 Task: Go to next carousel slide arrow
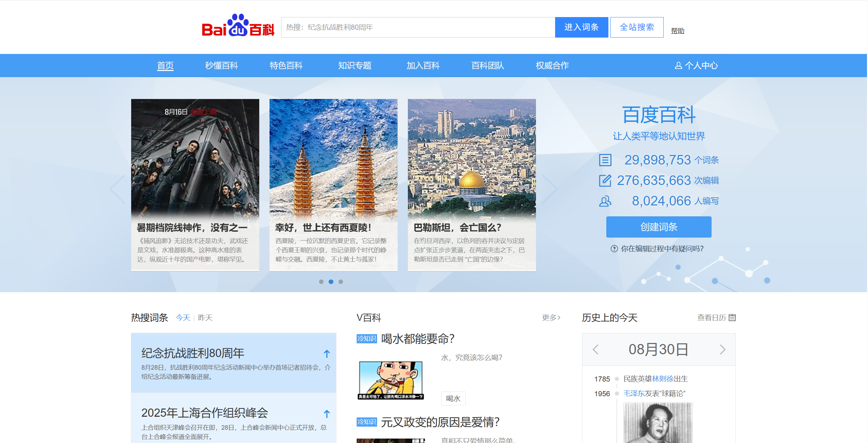[x=549, y=189]
